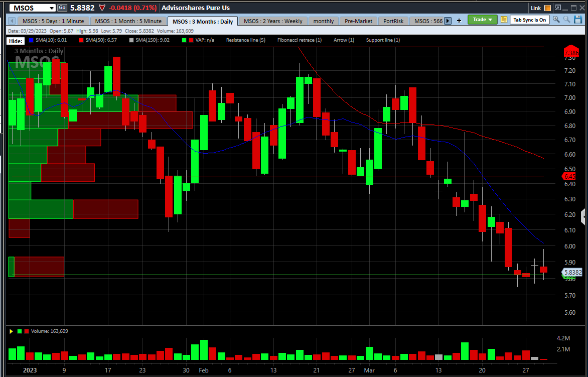Screen dimensions: 588x377
Task: Click the SMA(150): 9.02 indicator label
Action: [152, 40]
